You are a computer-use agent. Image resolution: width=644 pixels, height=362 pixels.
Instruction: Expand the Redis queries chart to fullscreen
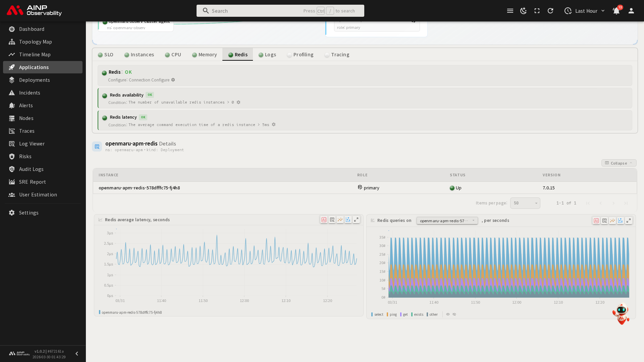point(629,221)
